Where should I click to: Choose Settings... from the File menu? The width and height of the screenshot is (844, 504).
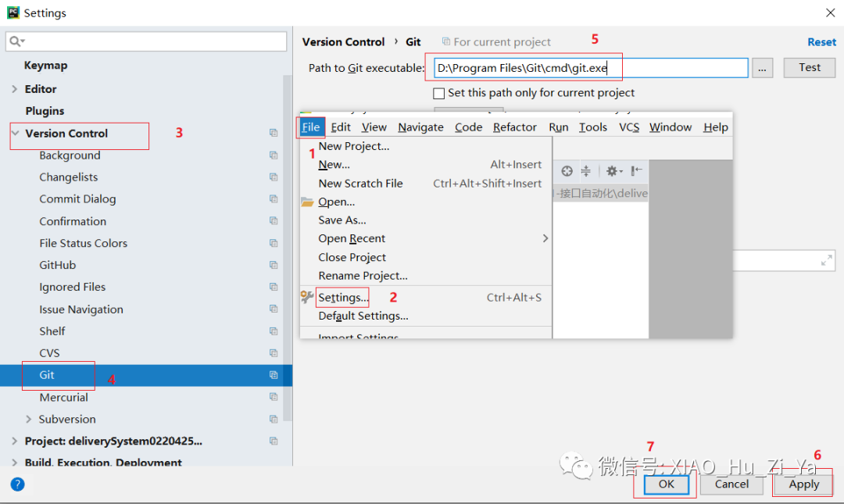(x=426, y=297)
